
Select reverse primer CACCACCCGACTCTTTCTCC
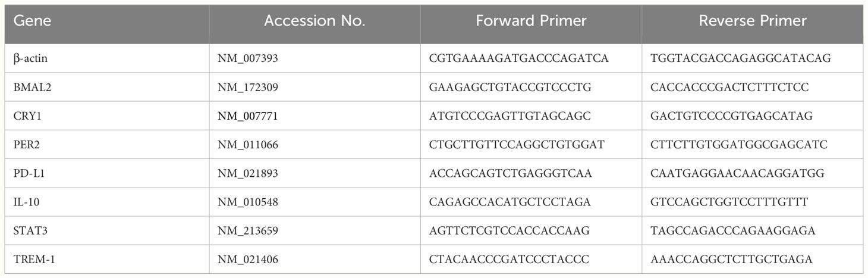pyautogui.click(x=729, y=88)
